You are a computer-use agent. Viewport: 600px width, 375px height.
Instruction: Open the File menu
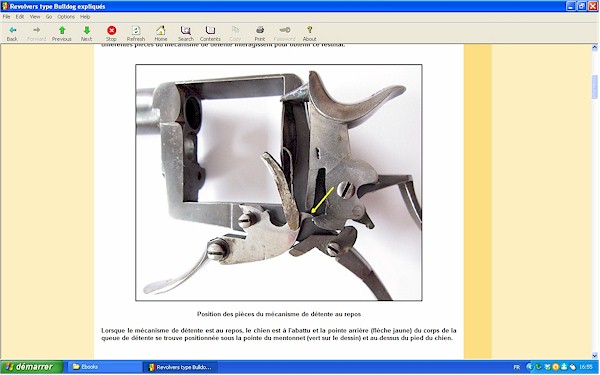point(7,17)
